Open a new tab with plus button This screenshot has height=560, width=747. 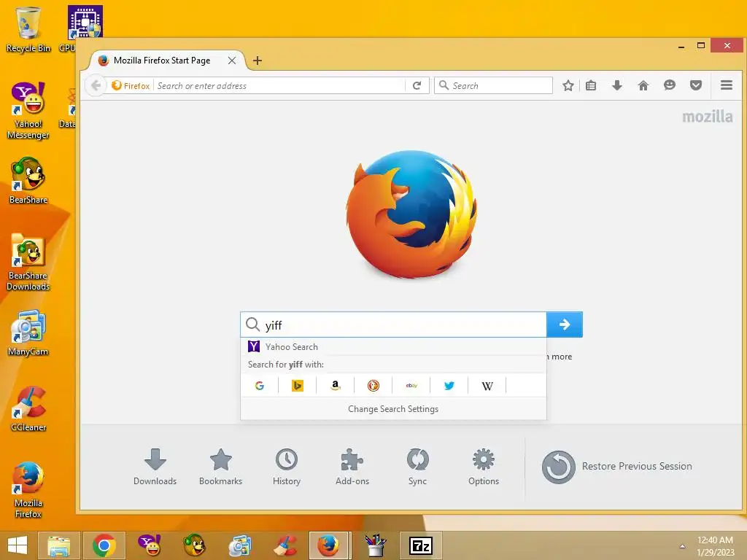pyautogui.click(x=258, y=61)
